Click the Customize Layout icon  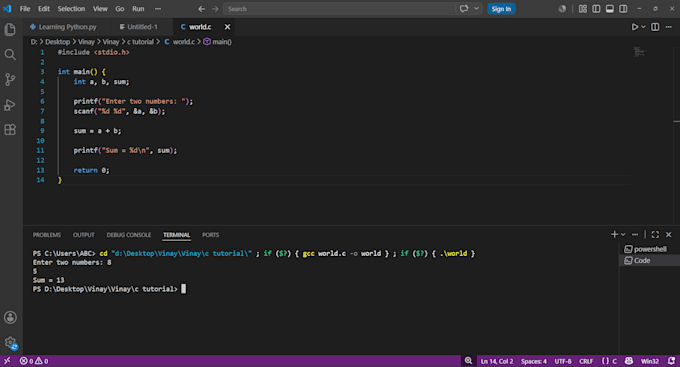pos(583,9)
